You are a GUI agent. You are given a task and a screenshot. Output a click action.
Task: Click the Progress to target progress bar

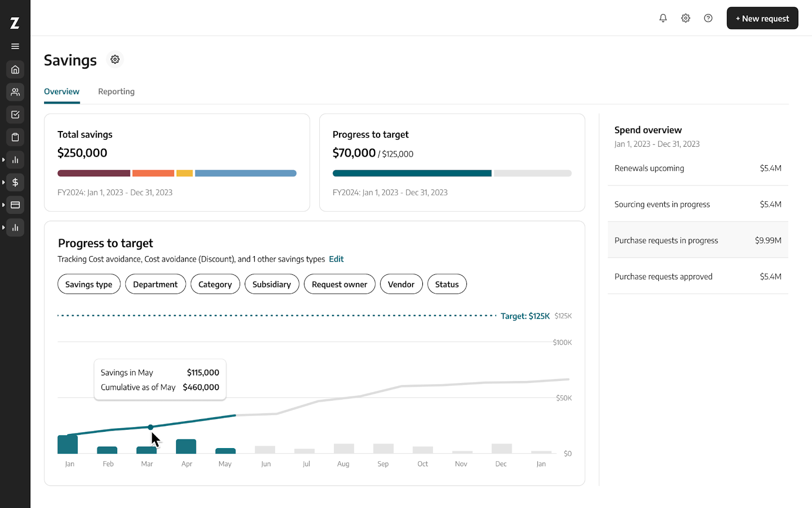pos(452,173)
